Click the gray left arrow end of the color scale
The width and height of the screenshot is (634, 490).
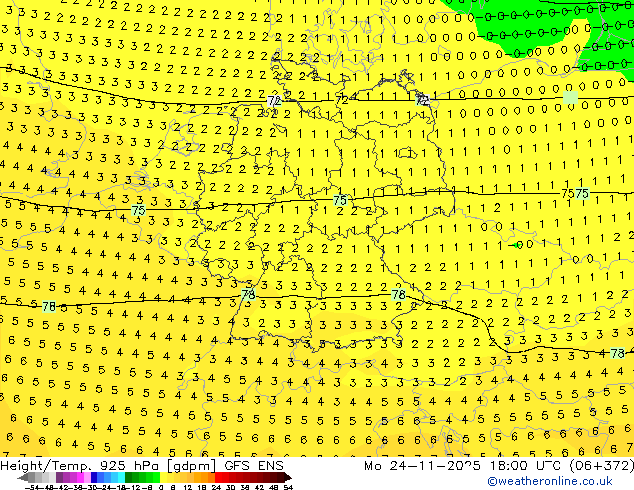[23, 477]
